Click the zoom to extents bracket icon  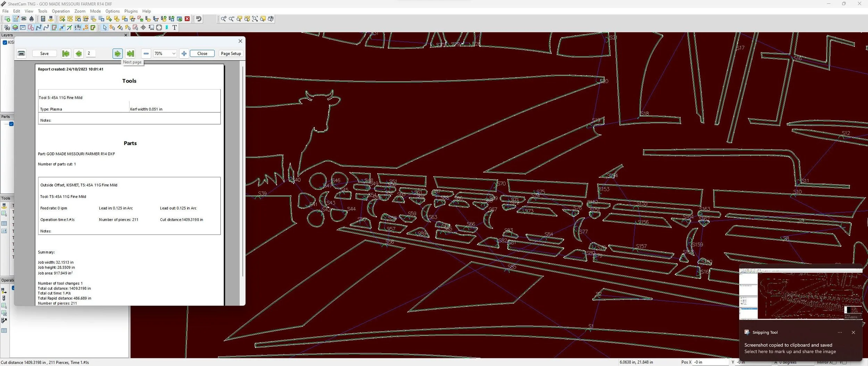pos(255,19)
